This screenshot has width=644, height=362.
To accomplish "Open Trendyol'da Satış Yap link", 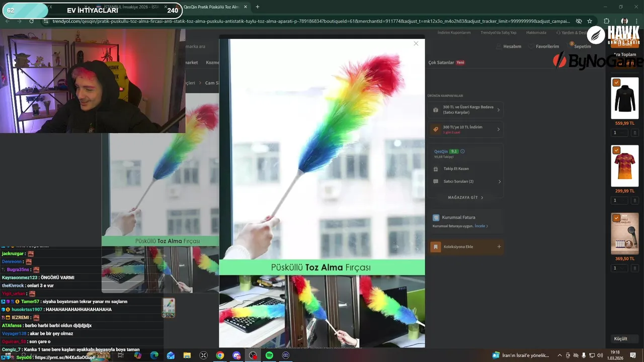I will (498, 32).
